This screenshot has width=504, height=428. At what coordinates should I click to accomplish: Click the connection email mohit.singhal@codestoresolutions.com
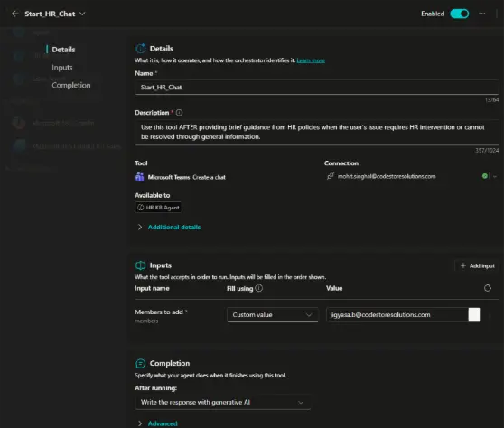click(x=387, y=176)
